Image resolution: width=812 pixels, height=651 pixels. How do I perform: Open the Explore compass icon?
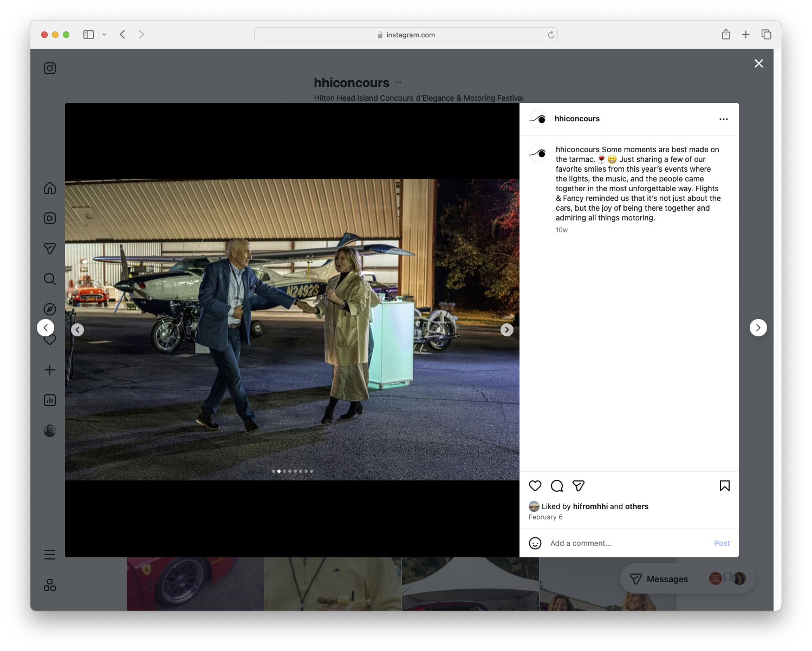(49, 309)
